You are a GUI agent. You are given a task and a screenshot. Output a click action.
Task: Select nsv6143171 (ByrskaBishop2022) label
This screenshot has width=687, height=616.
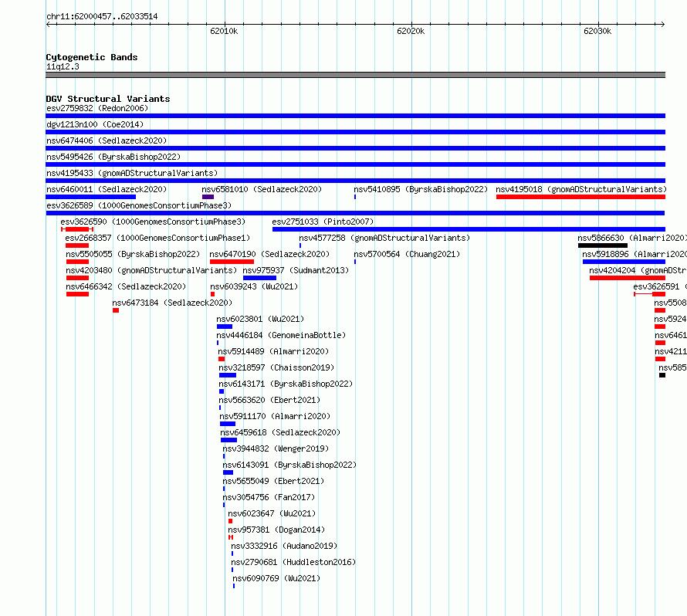click(x=286, y=384)
